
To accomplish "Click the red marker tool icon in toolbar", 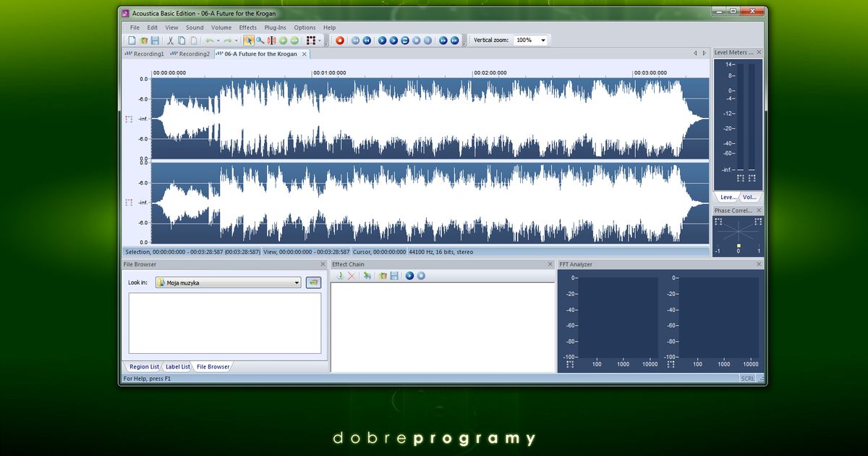I will 272,41.
